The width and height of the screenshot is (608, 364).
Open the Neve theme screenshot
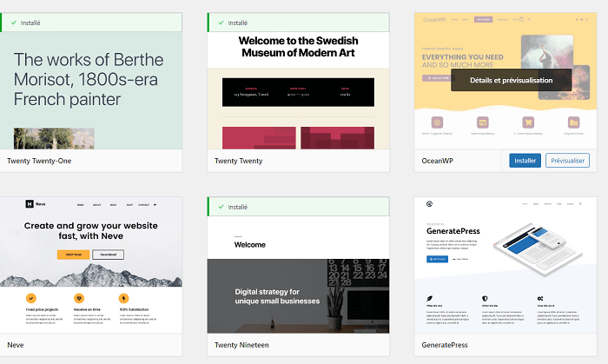[90, 265]
